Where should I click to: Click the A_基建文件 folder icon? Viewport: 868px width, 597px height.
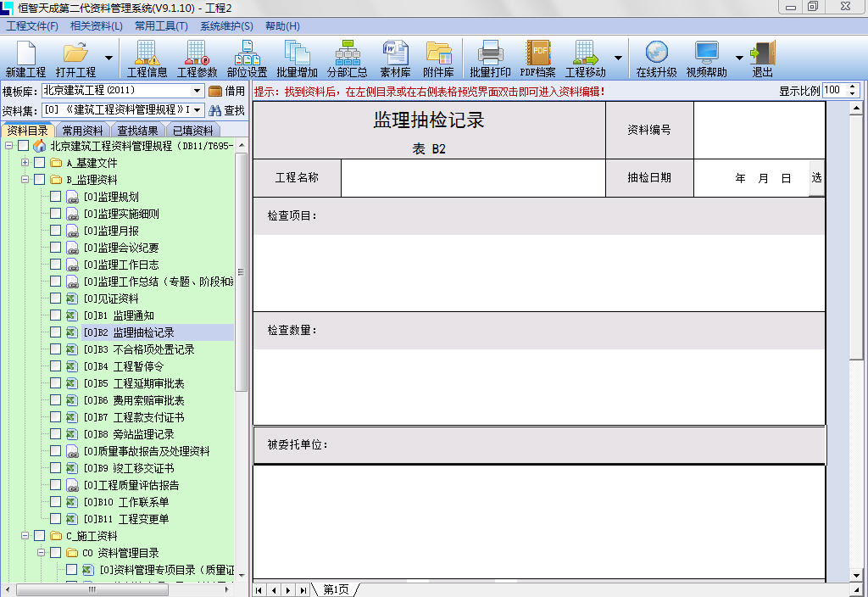click(56, 163)
